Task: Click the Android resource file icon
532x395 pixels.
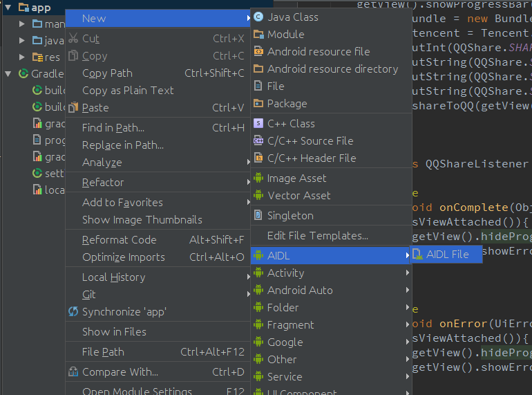Action: click(259, 51)
